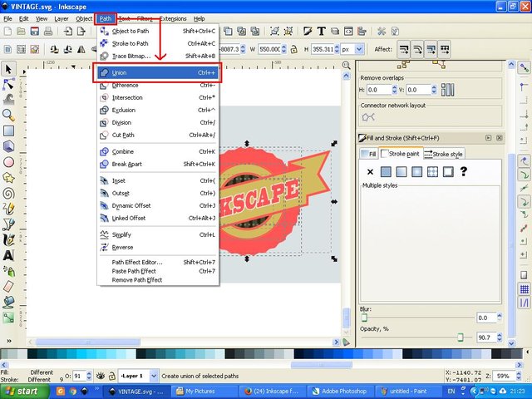
Task: Select the Paint Bucket tool
Action: click(x=8, y=302)
